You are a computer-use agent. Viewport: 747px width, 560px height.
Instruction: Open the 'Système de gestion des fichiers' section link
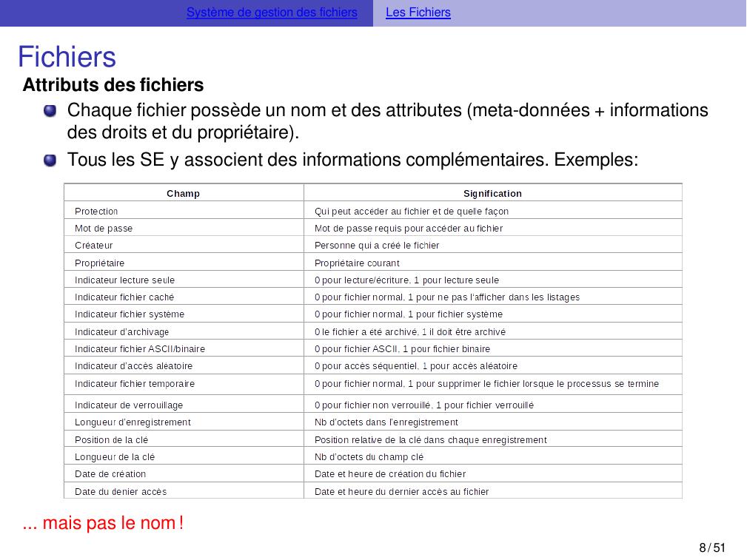[x=272, y=13]
